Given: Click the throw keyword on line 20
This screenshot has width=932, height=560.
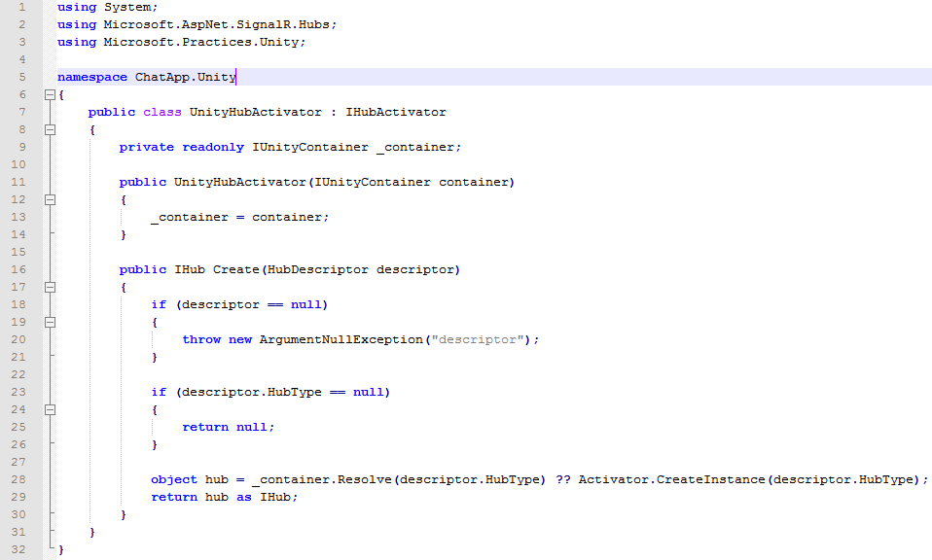Looking at the screenshot, I should coord(201,339).
